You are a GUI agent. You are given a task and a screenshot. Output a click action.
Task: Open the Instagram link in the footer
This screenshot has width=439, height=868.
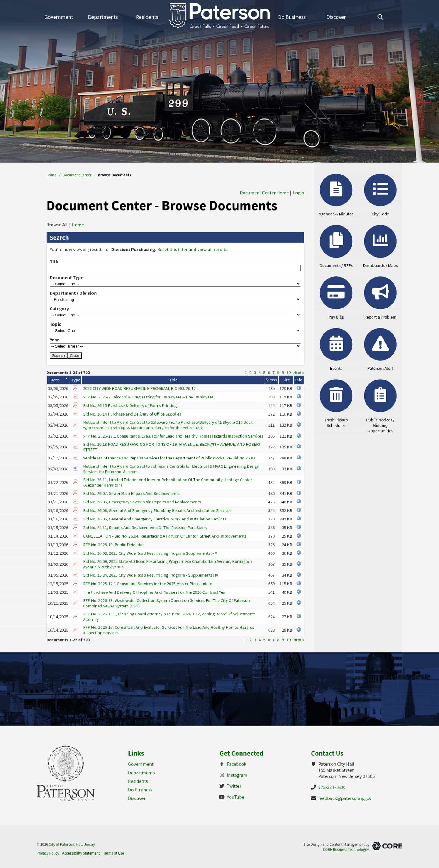click(x=237, y=775)
